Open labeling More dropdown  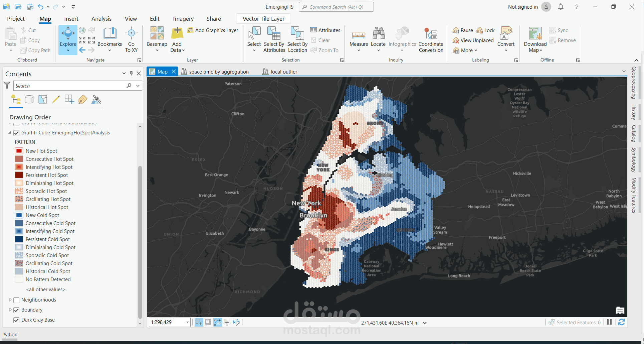[465, 50]
